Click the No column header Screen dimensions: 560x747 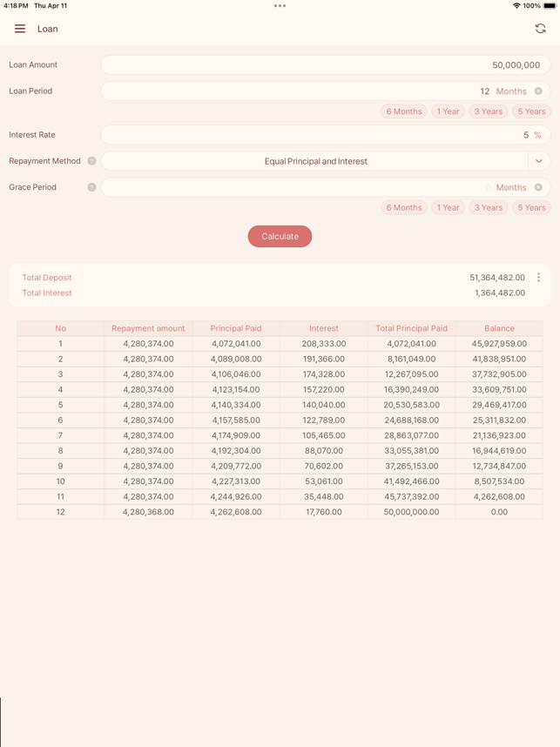click(x=60, y=328)
